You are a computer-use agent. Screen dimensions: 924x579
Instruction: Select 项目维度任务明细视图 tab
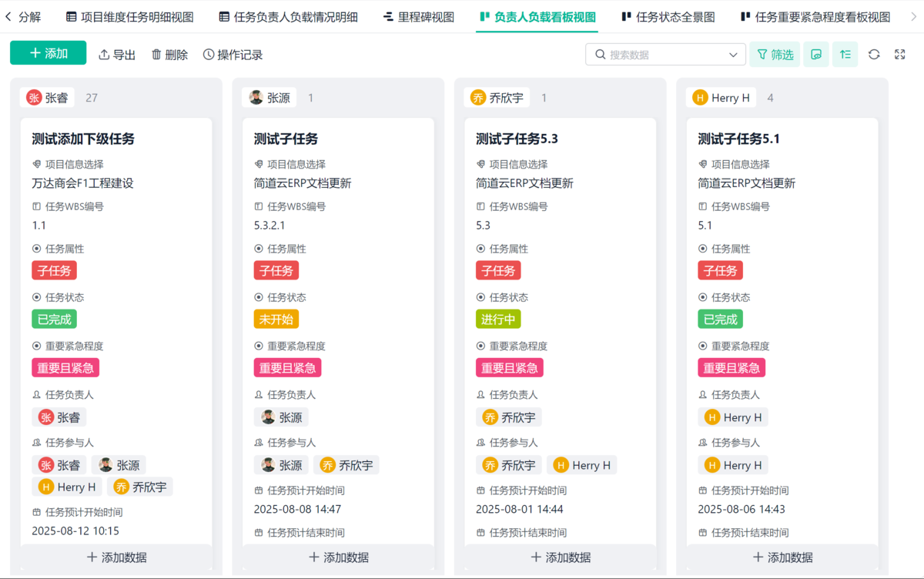click(130, 17)
